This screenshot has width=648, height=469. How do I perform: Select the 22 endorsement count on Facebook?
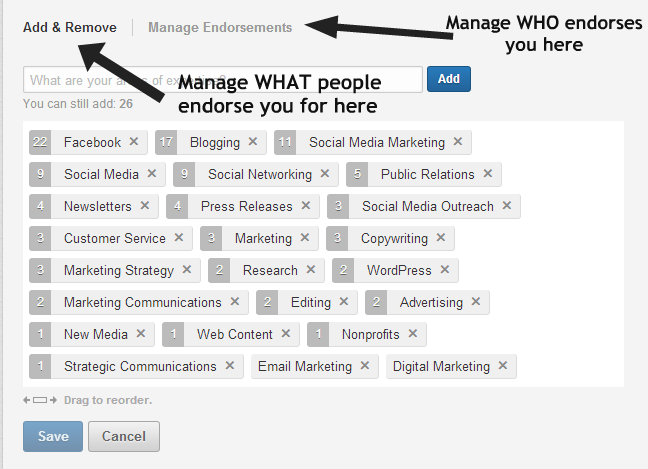coord(40,142)
